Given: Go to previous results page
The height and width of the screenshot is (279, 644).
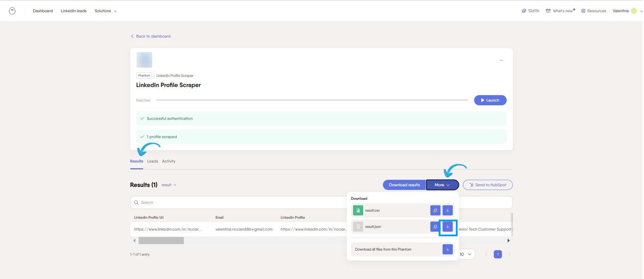Looking at the screenshot, I should tap(486, 254).
